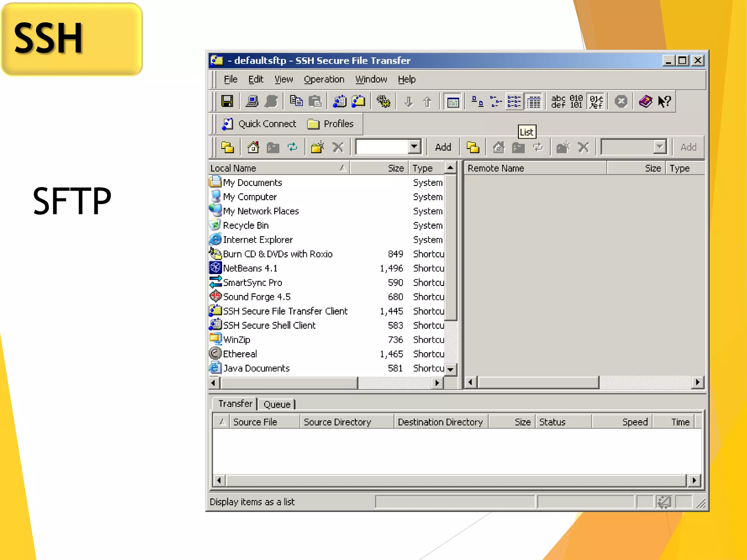Click the local list scroll-down arrow
The image size is (747, 560).
click(x=451, y=369)
